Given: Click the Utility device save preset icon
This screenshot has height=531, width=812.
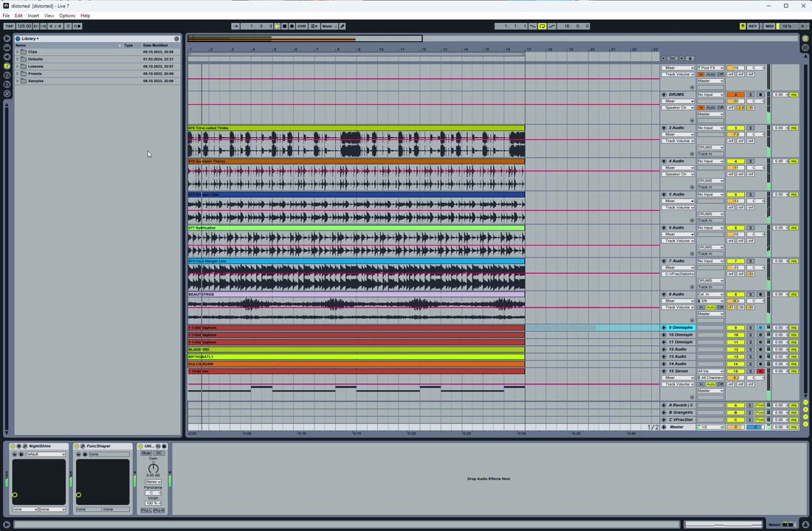Looking at the screenshot, I should [164, 446].
